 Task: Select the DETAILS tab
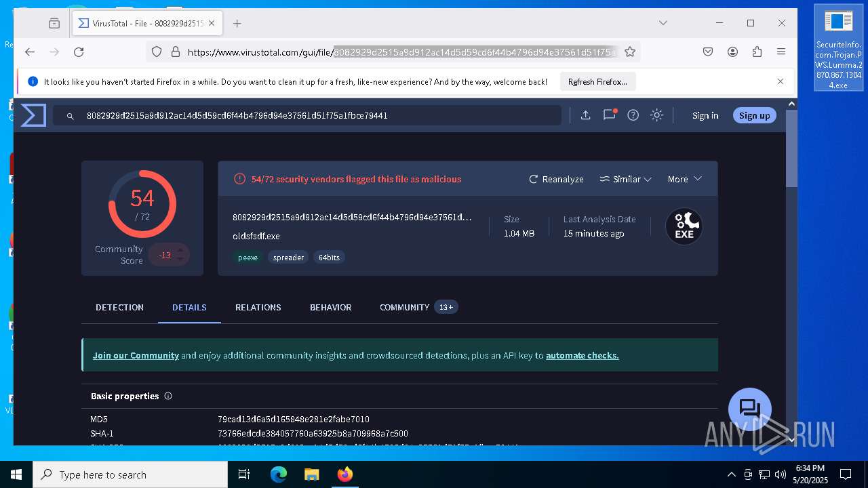[x=189, y=307]
